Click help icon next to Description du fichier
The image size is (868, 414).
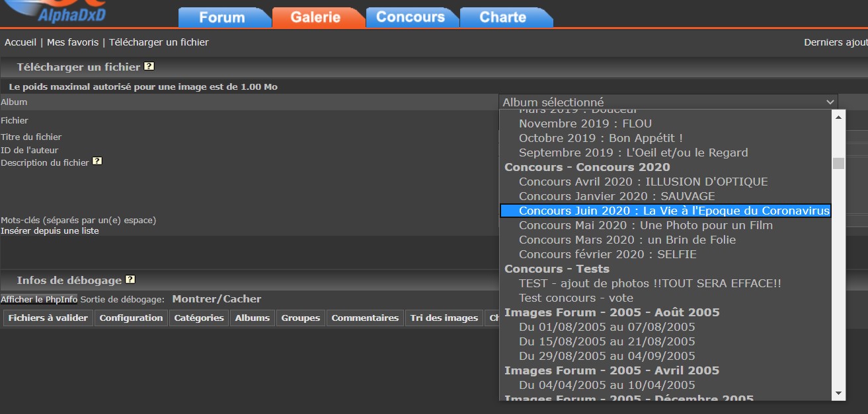(97, 161)
